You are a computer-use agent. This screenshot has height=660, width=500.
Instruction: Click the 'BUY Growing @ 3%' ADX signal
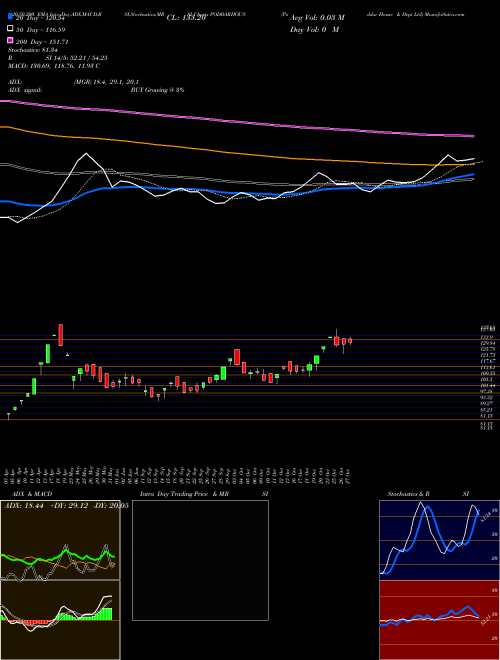tap(157, 90)
